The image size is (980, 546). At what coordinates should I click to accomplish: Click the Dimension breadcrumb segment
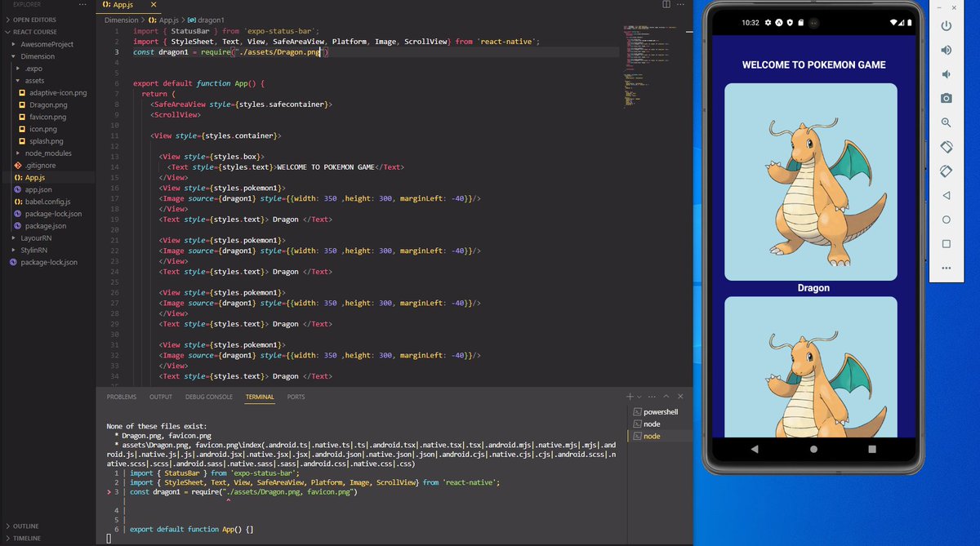tap(122, 20)
